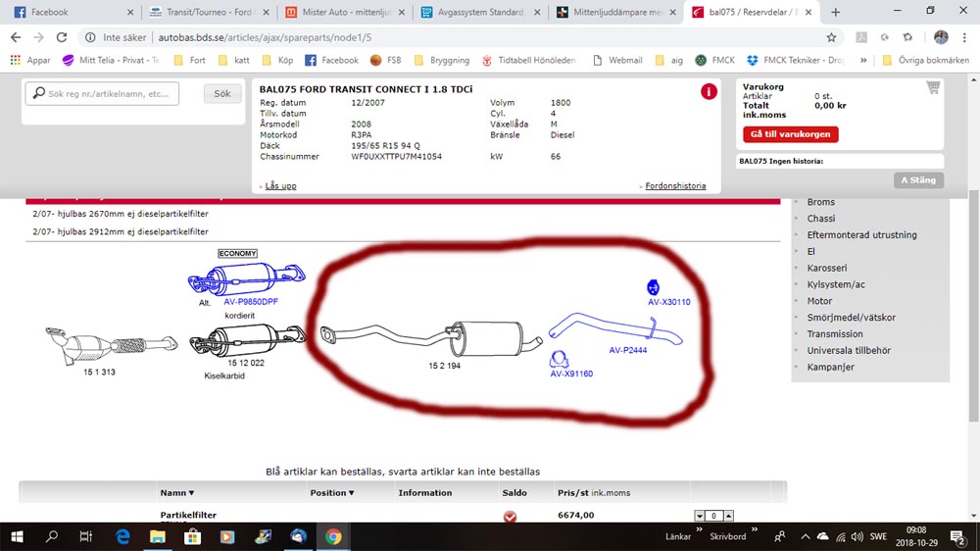The image size is (980, 551).
Task: Open notification center icon
Action: click(x=957, y=536)
